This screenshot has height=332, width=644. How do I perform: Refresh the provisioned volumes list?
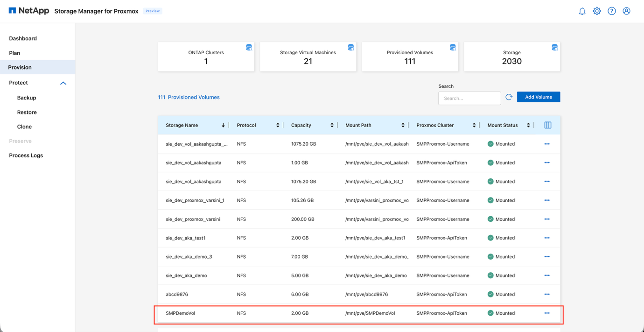[x=509, y=97]
